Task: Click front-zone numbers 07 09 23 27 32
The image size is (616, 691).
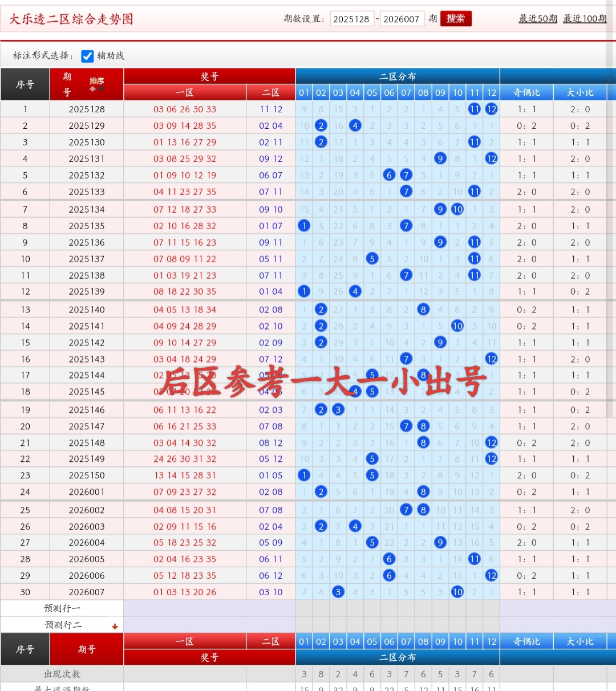Action: tap(185, 491)
